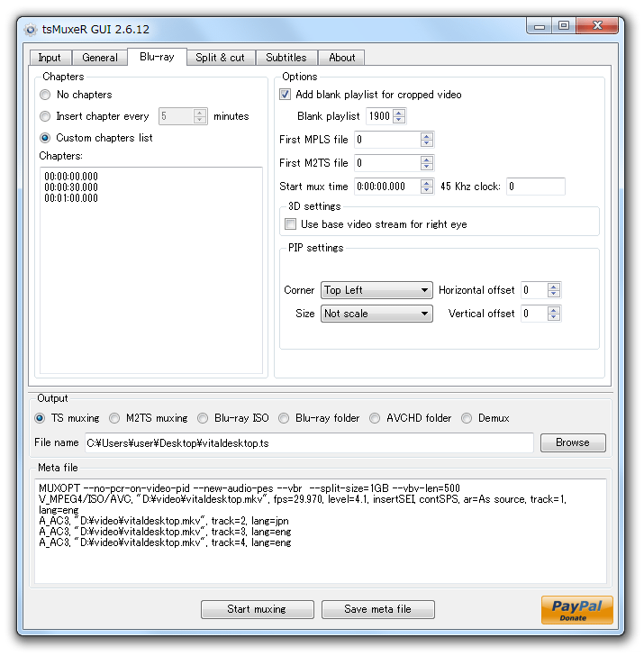Decrease Start mux time value

(x=427, y=190)
